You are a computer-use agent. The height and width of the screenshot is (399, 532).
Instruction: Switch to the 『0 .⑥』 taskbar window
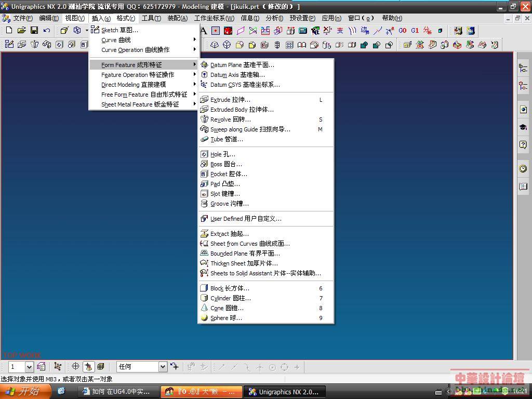coord(201,392)
